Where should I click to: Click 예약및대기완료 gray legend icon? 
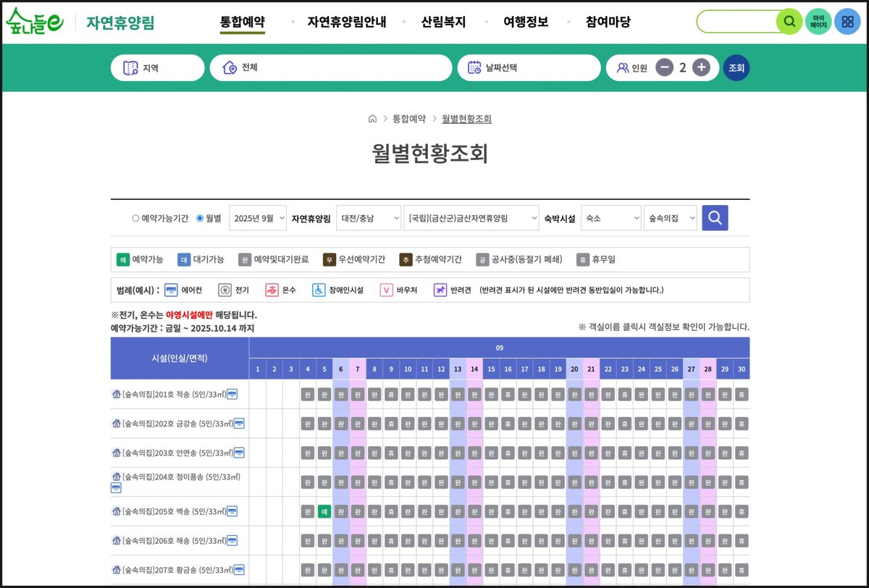coord(245,259)
